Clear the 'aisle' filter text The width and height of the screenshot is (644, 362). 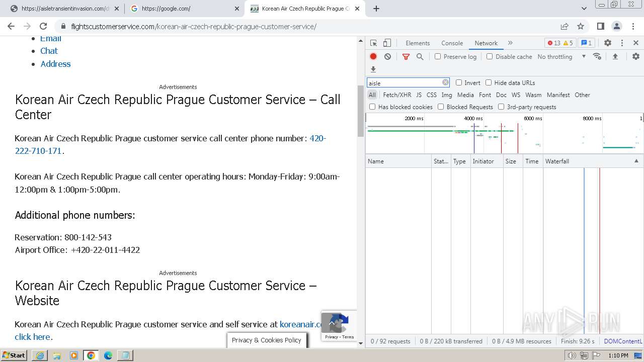coord(445,82)
